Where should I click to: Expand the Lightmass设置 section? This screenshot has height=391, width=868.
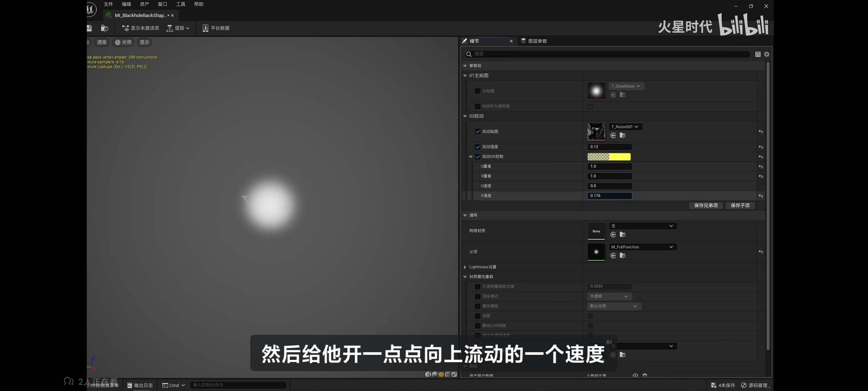(x=465, y=267)
